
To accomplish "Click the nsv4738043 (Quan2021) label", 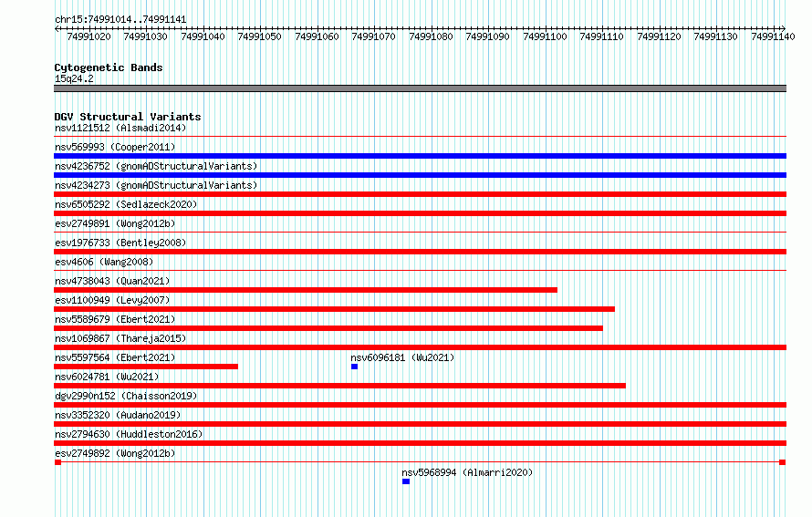I will (112, 281).
